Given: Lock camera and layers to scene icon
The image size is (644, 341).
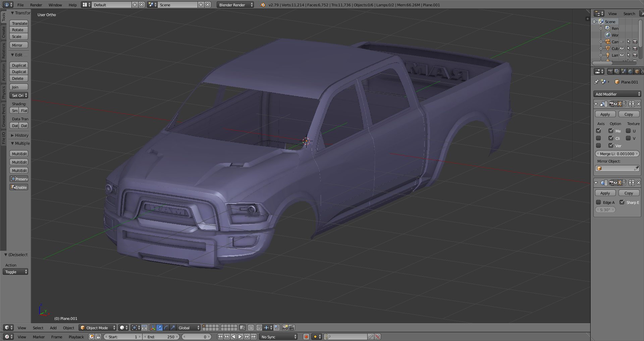Looking at the screenshot, I should (243, 328).
